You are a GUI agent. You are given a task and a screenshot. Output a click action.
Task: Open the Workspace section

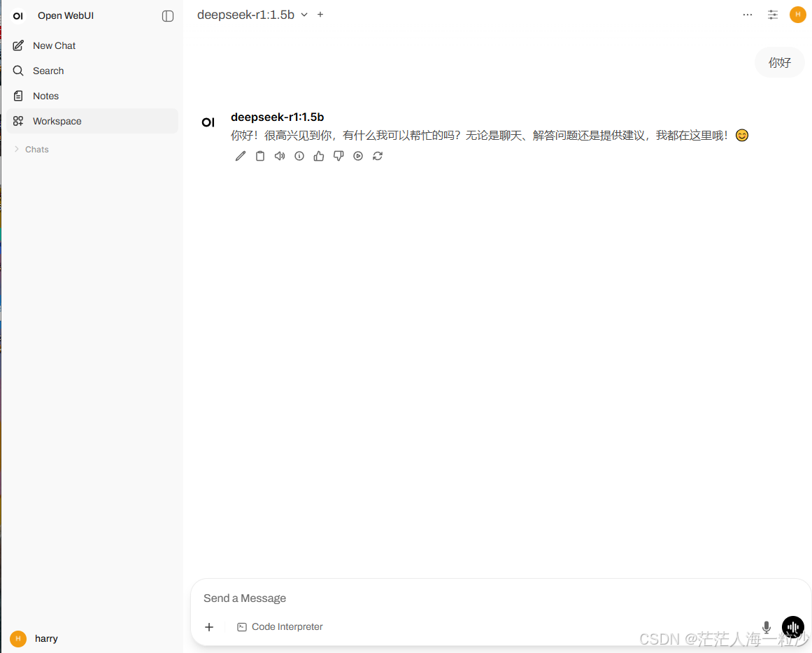coord(93,121)
